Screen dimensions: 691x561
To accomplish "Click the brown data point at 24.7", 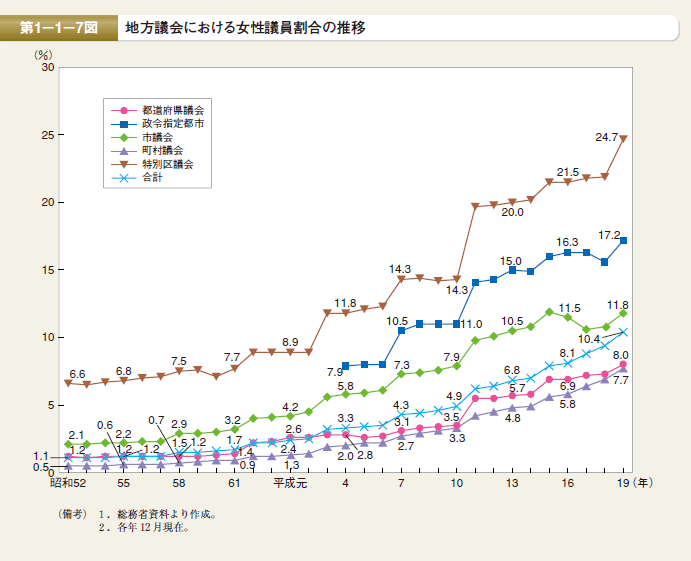I will [623, 138].
